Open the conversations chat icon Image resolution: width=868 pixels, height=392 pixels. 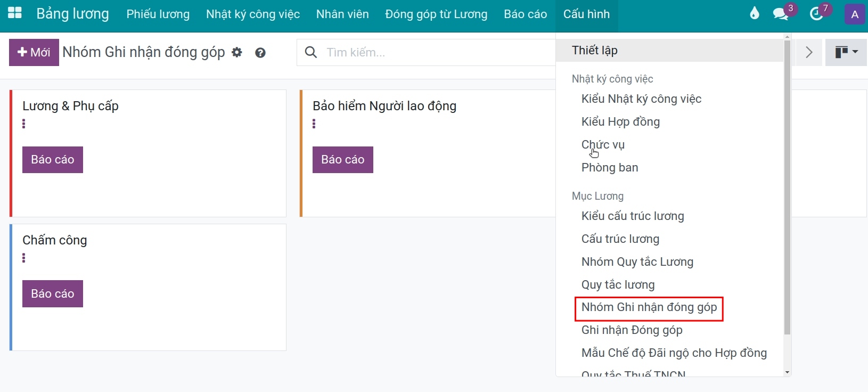point(781,14)
